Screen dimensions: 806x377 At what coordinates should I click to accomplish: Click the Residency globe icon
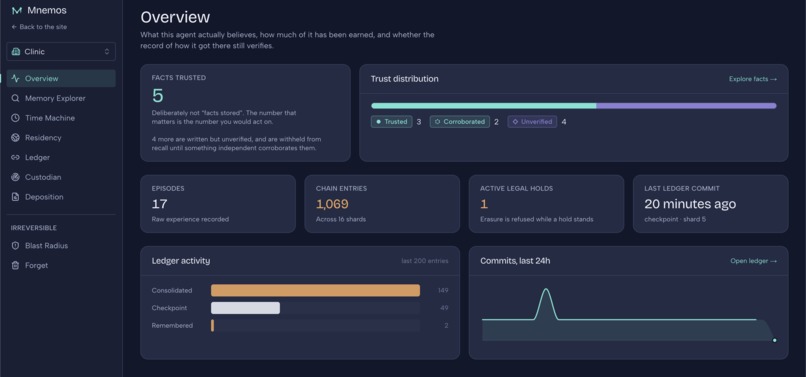click(15, 138)
